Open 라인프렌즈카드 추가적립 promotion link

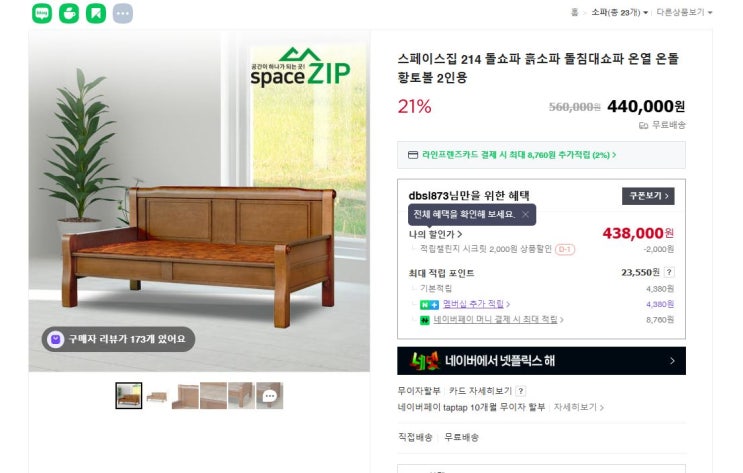click(519, 155)
